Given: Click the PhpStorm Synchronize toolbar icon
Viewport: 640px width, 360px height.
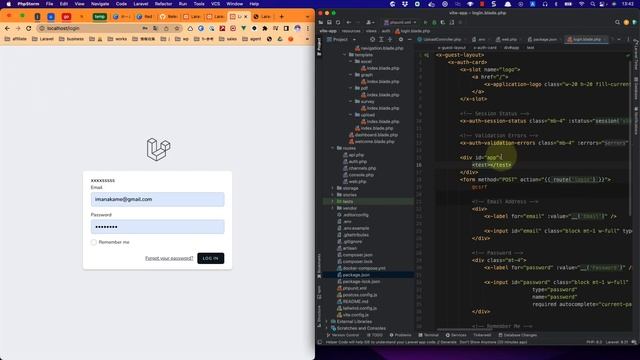Looking at the screenshot, I should tap(338, 22).
